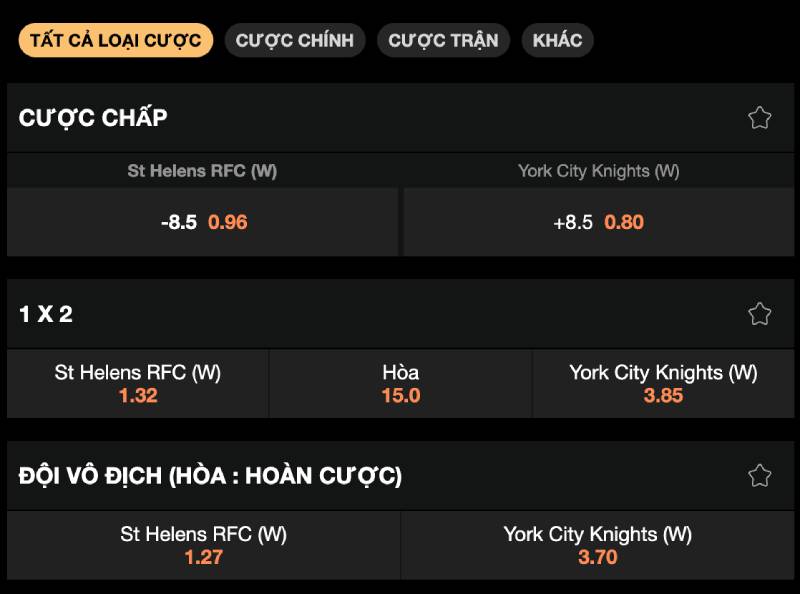Star the Đội Vô Địch market
This screenshot has width=800, height=594.
coord(760,476)
